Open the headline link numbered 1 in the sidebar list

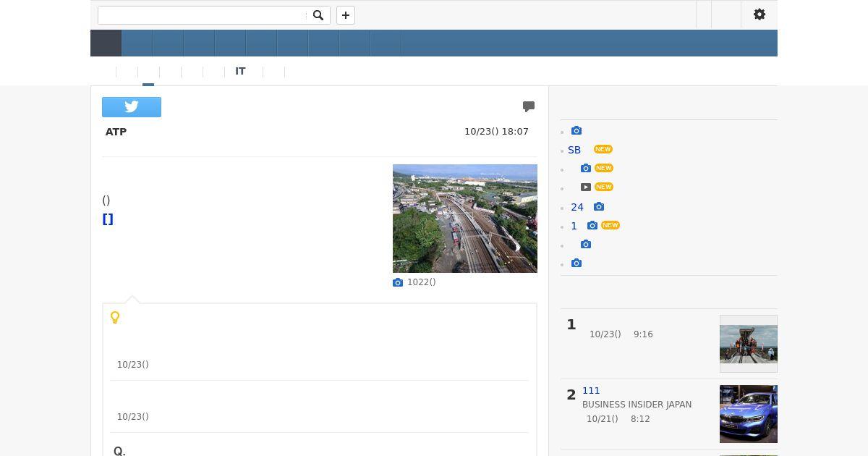click(x=574, y=226)
